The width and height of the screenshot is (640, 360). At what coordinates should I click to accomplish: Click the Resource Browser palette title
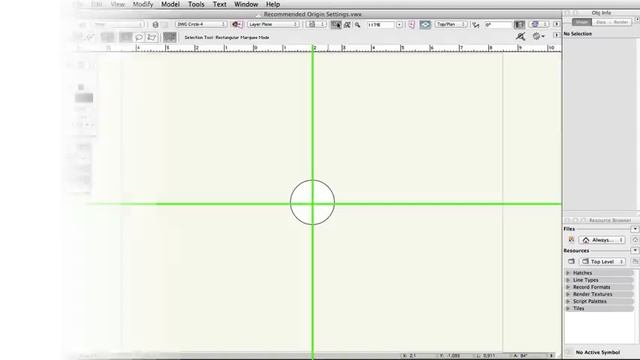coord(610,220)
